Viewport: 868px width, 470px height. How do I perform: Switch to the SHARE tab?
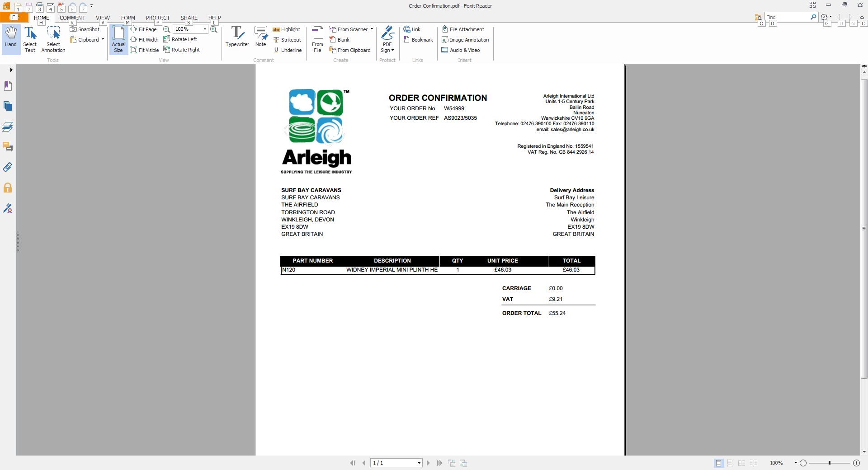[x=189, y=18]
